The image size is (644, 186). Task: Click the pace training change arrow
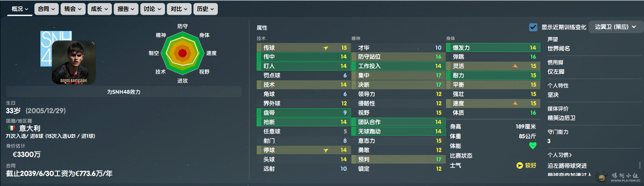click(x=515, y=103)
